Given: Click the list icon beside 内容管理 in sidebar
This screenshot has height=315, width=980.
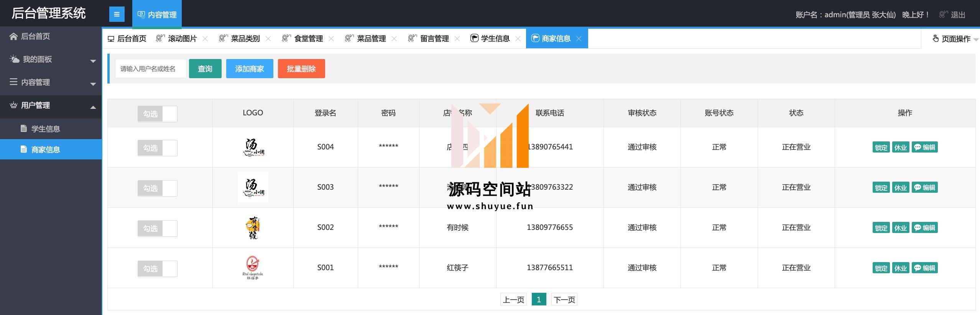Looking at the screenshot, I should 13,82.
